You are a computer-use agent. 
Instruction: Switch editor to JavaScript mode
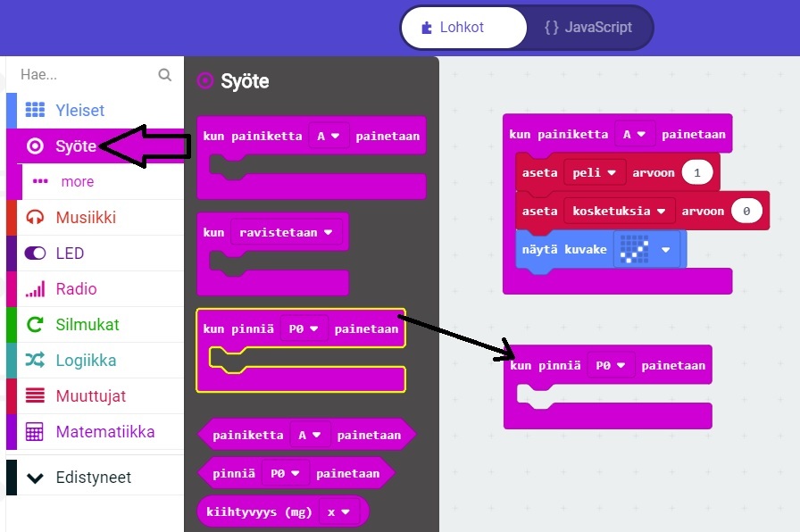click(x=587, y=28)
